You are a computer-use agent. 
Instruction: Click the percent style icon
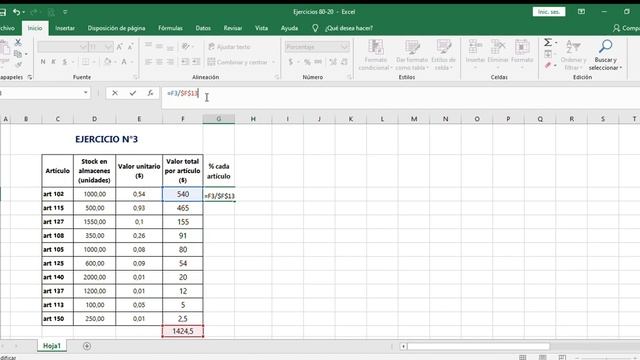[307, 62]
